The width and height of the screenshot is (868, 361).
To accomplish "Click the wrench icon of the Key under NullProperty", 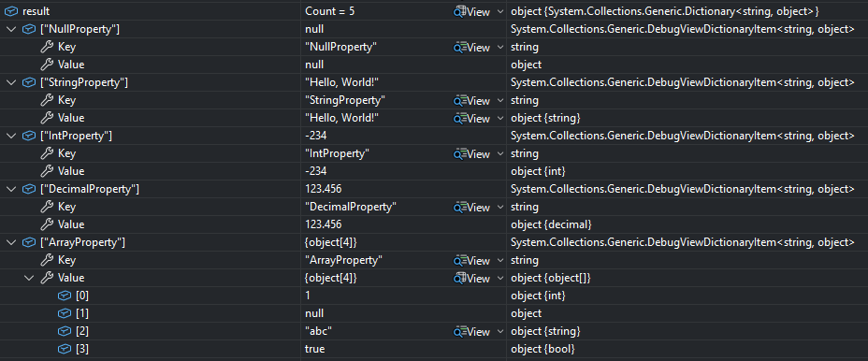I will (48, 47).
